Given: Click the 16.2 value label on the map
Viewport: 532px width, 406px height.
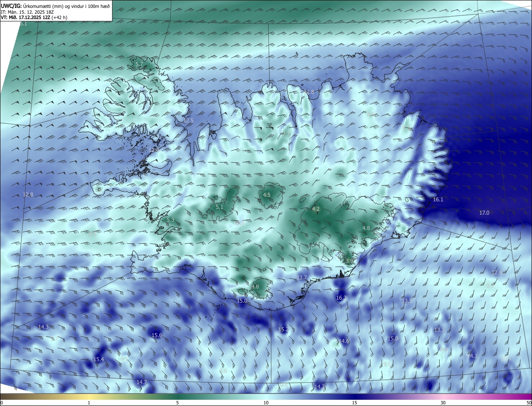Looking at the screenshot, I should pos(341,298).
